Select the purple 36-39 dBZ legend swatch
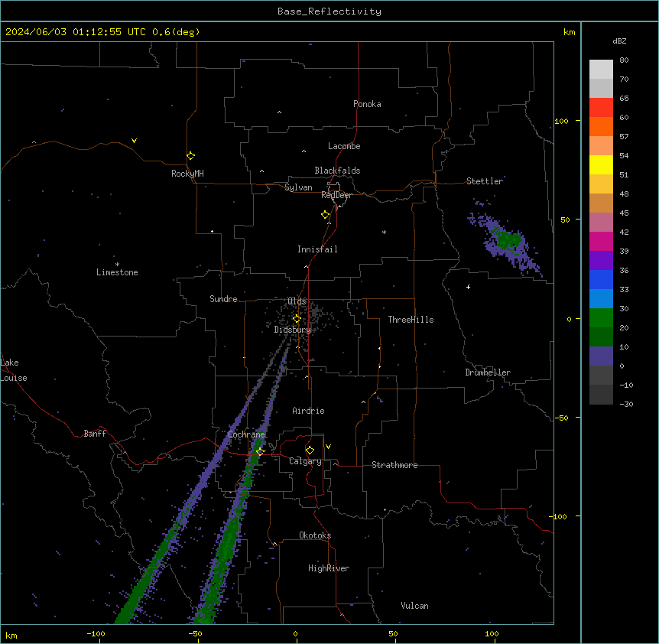The height and width of the screenshot is (644, 659). [601, 261]
